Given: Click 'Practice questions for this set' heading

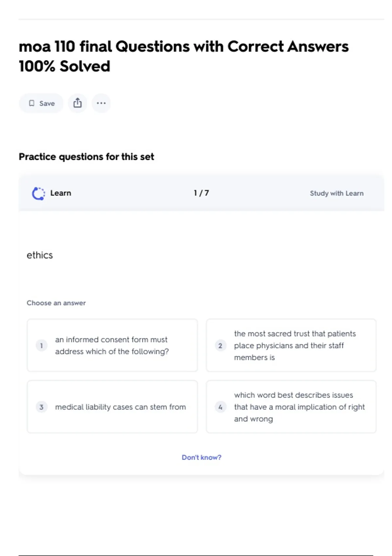Looking at the screenshot, I should [x=86, y=157].
